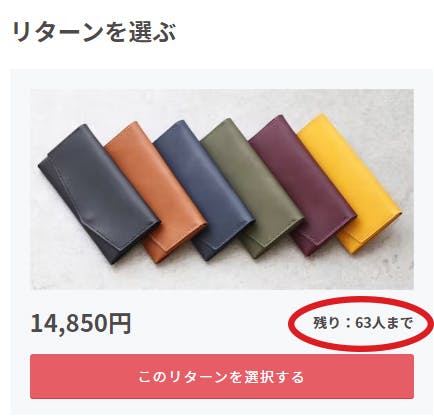This screenshot has width=434, height=416.
Task: Click the 円 character after the price
Action: [120, 324]
